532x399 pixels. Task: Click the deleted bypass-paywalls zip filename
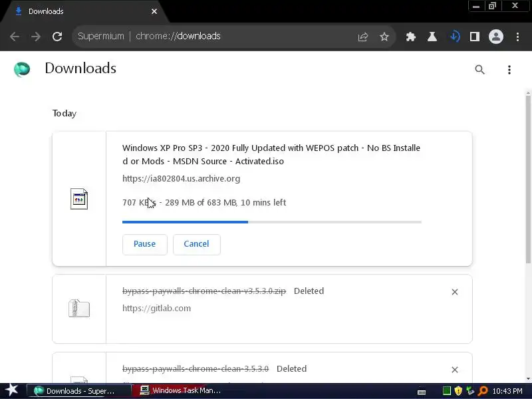[x=204, y=291]
